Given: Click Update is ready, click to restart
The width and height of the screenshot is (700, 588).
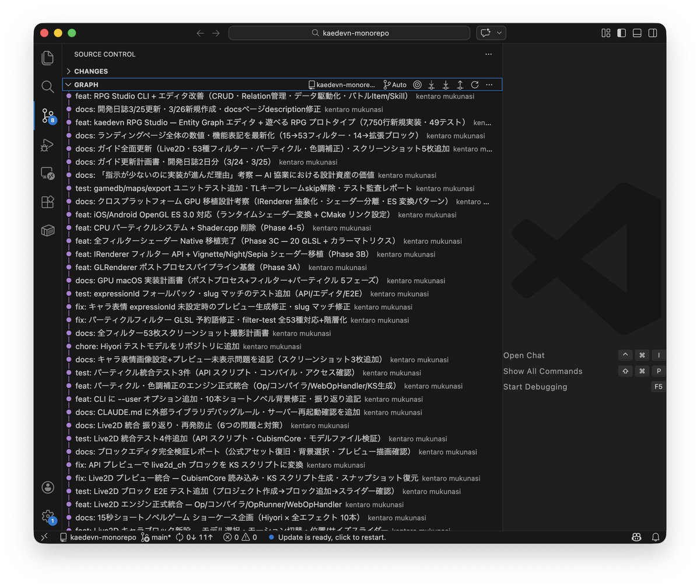Looking at the screenshot, I should [x=327, y=537].
